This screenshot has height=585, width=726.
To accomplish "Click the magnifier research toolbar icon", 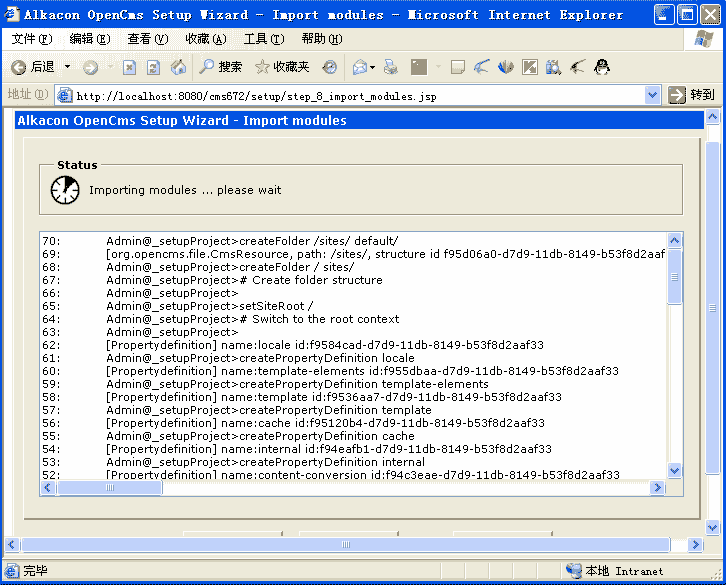I will tap(553, 68).
